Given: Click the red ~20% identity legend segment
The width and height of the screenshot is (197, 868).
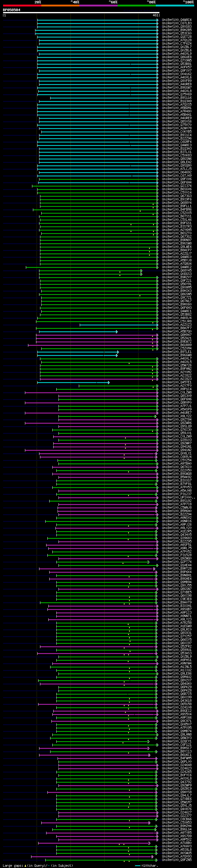Looking at the screenshot, I should (22, 6).
